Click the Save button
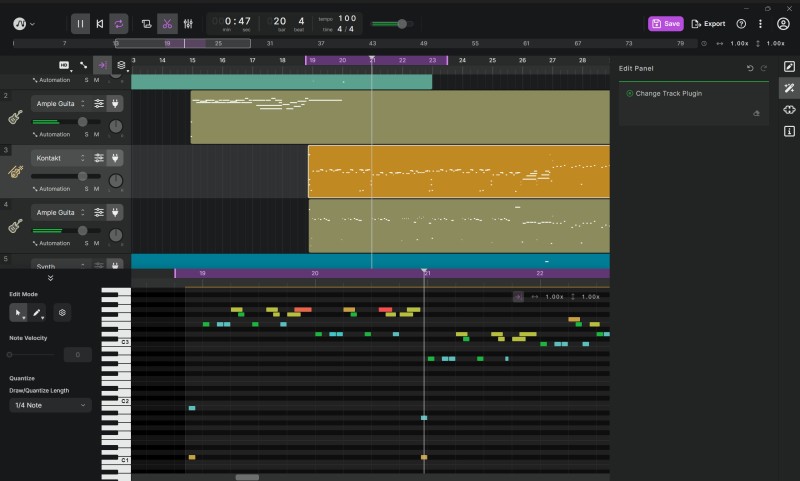 [x=666, y=23]
